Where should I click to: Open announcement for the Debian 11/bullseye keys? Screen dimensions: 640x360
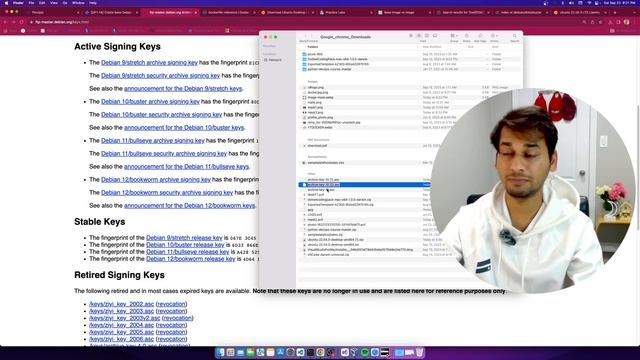tap(187, 167)
